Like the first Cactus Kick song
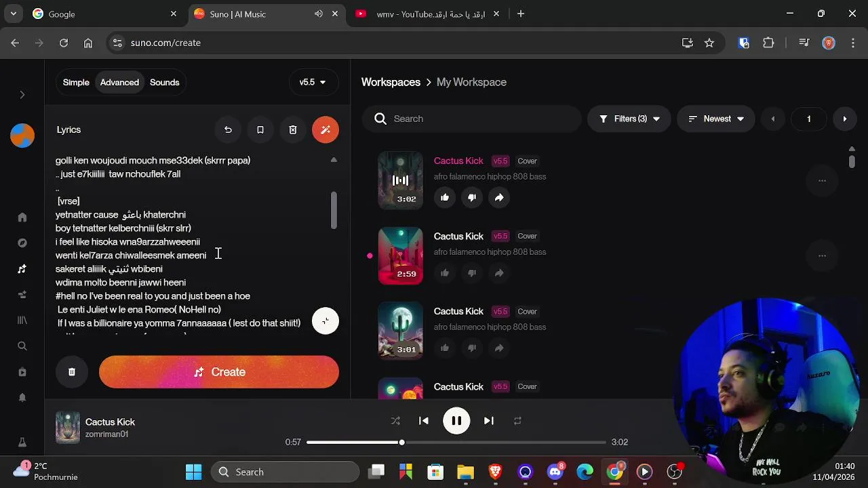868x488 pixels. (x=445, y=197)
